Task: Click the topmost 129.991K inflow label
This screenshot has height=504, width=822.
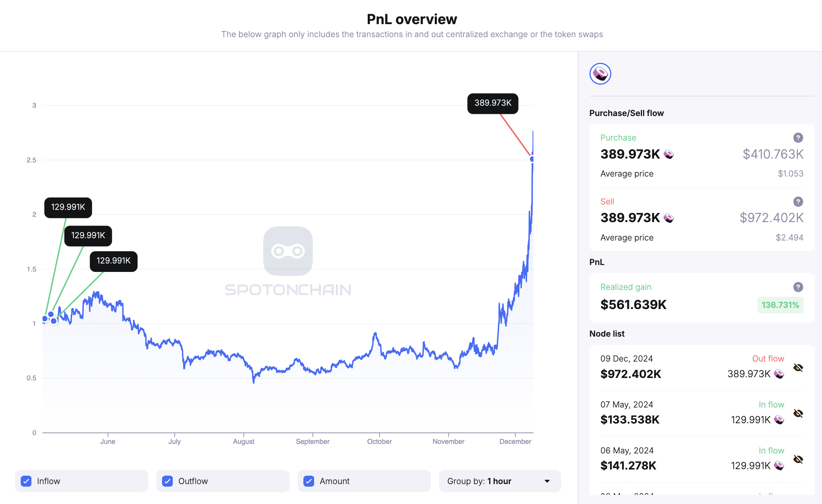Action: pyautogui.click(x=68, y=208)
